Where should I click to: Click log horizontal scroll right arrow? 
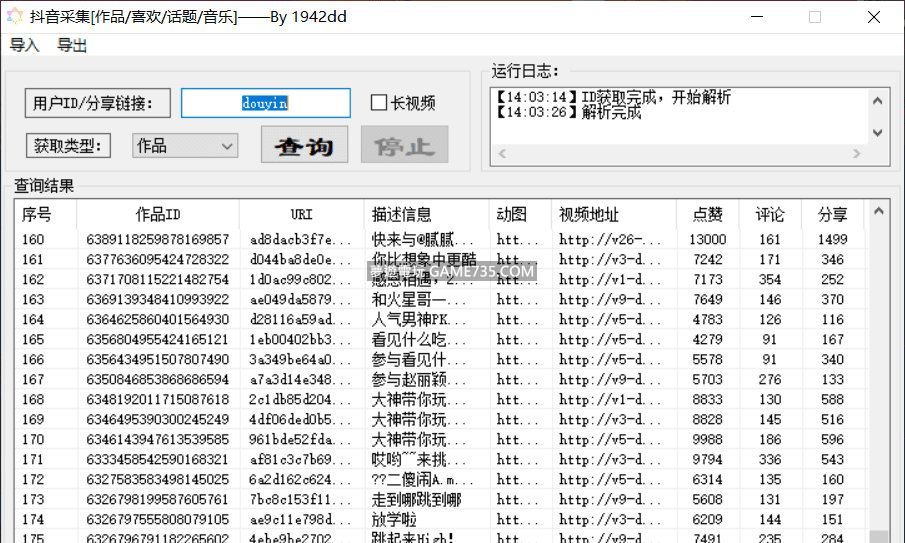tap(857, 154)
